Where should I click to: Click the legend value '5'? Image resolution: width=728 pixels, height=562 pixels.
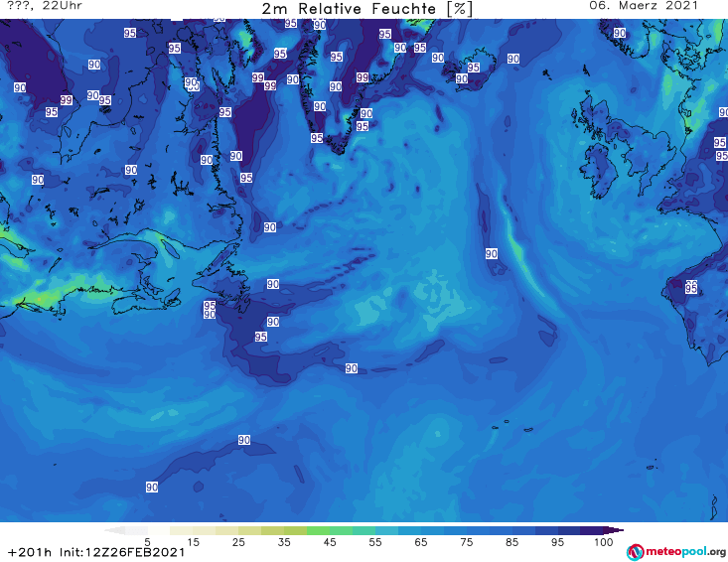click(147, 542)
